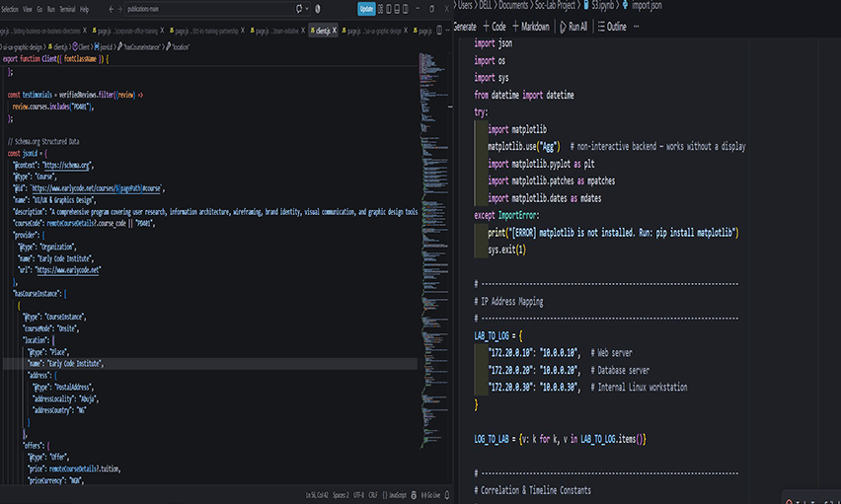Click the hasCourseInstance breadcrumb

pos(139,47)
